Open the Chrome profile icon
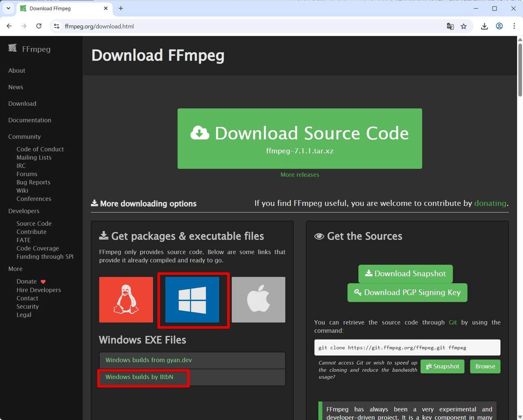 click(499, 26)
